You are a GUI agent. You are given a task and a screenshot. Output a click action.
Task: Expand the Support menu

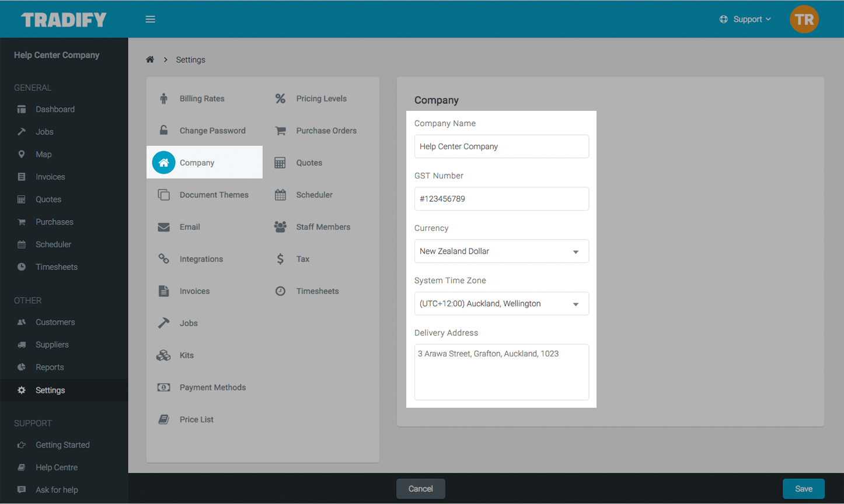coord(745,19)
